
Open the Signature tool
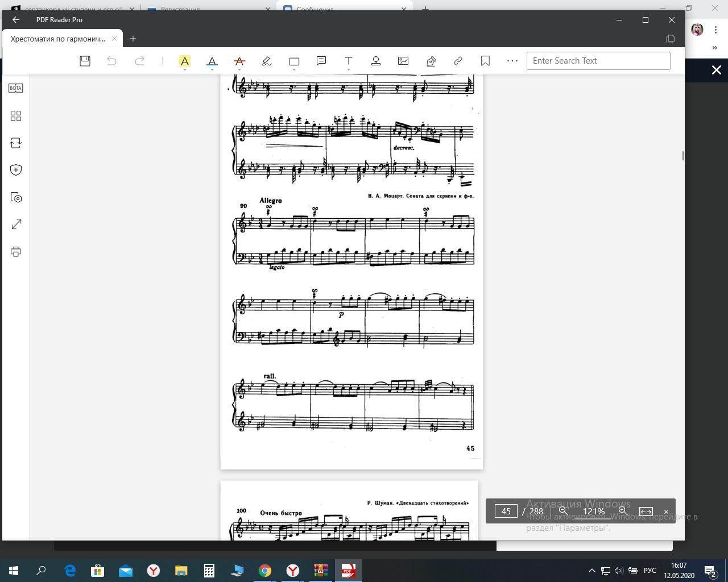click(x=431, y=61)
